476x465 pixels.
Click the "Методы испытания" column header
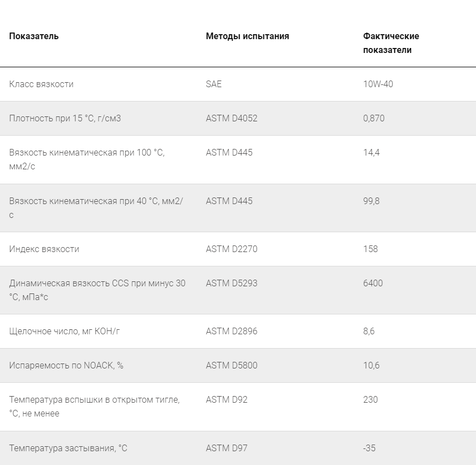click(x=247, y=36)
